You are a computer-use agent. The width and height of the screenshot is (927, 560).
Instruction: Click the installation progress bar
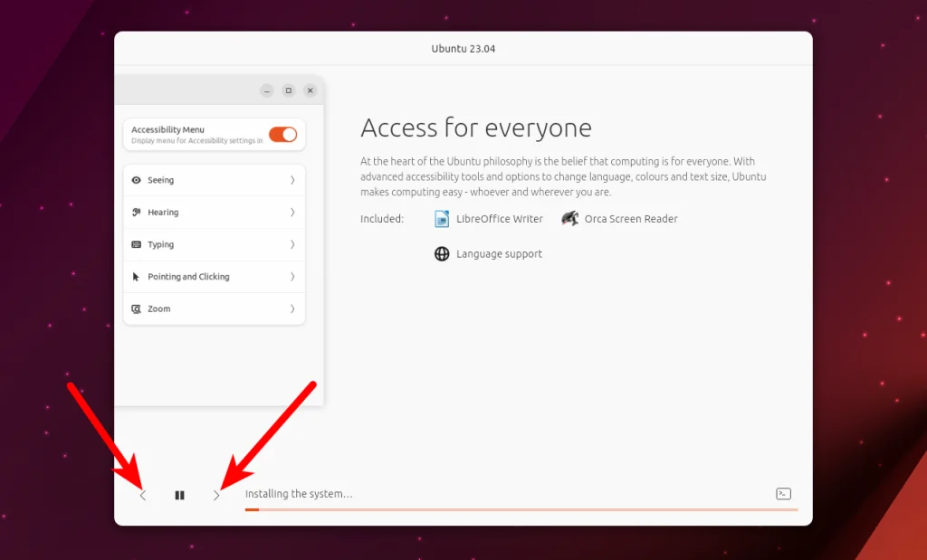pyautogui.click(x=521, y=509)
